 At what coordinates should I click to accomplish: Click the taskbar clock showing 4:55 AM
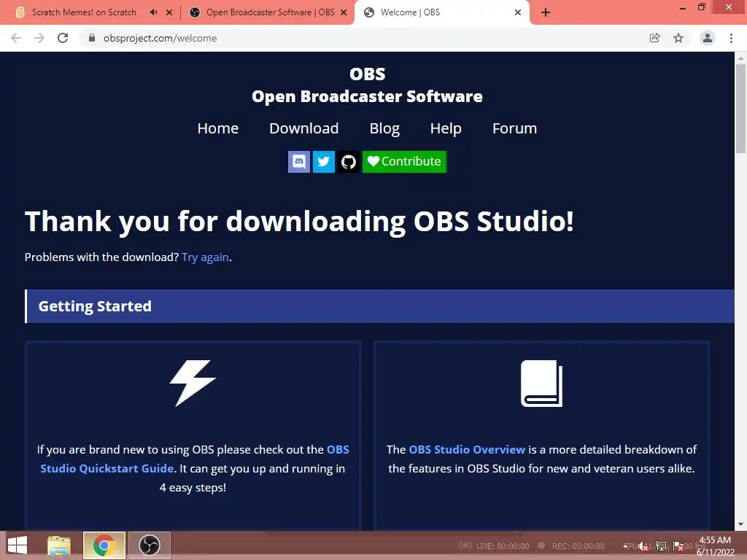[x=715, y=546]
